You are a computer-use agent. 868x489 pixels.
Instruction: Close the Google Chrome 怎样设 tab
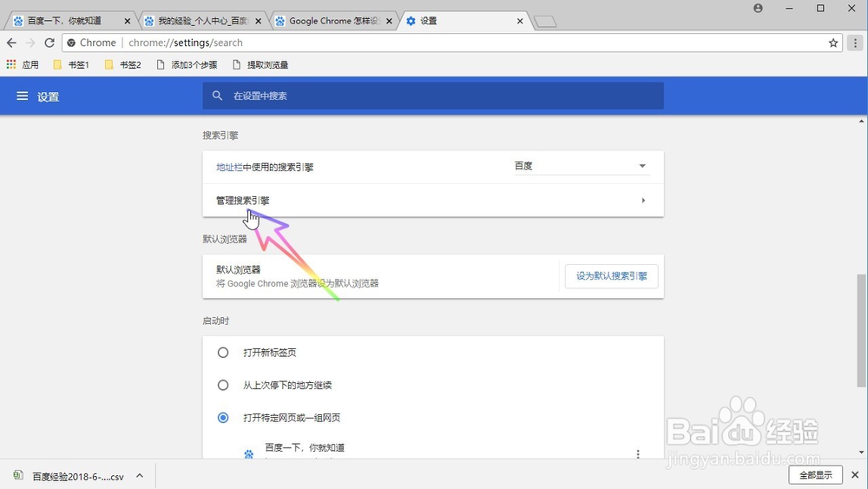[x=389, y=21]
